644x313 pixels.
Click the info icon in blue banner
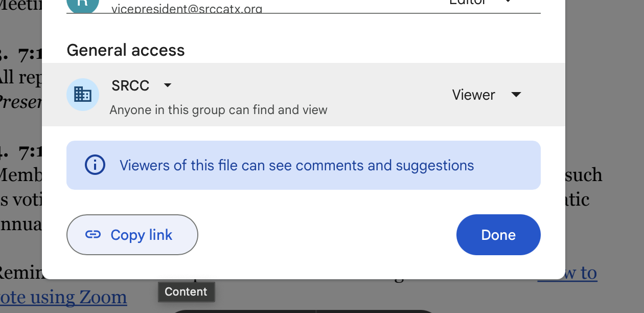coord(95,165)
